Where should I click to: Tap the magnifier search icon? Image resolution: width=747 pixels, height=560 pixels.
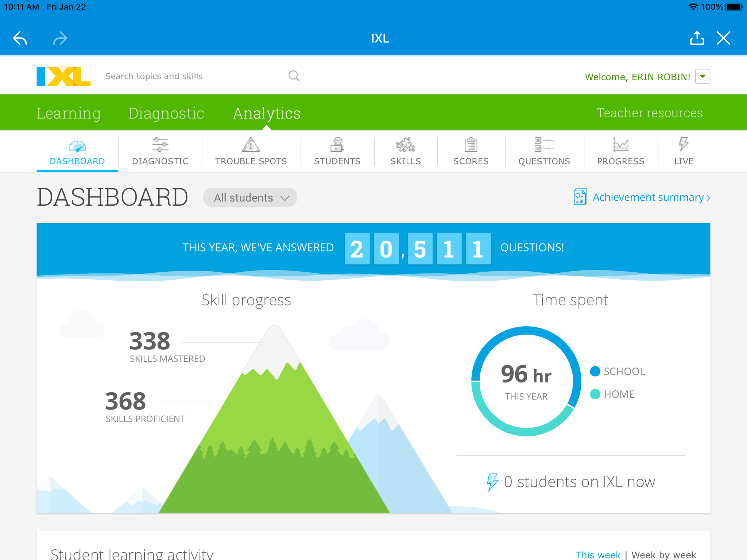coord(294,76)
